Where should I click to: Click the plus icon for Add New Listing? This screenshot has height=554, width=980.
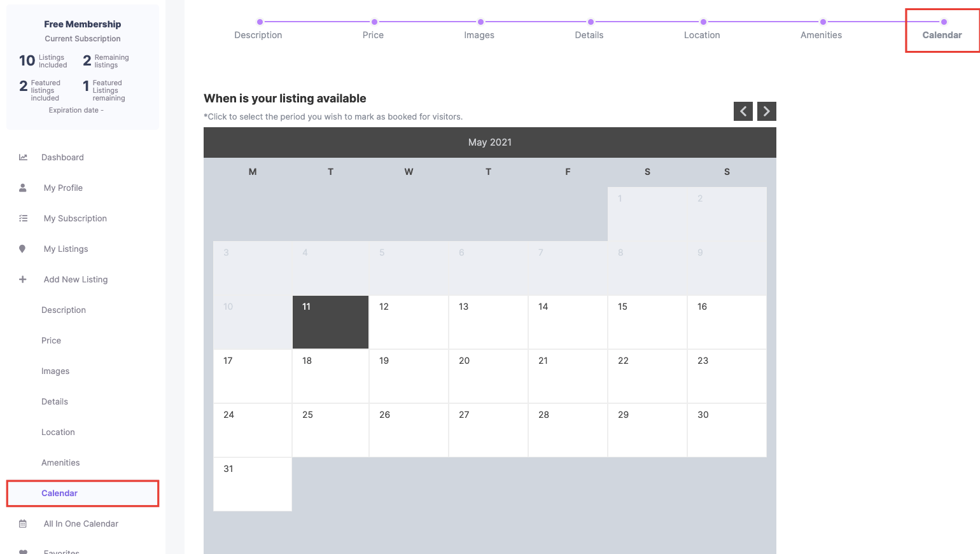[x=23, y=279]
